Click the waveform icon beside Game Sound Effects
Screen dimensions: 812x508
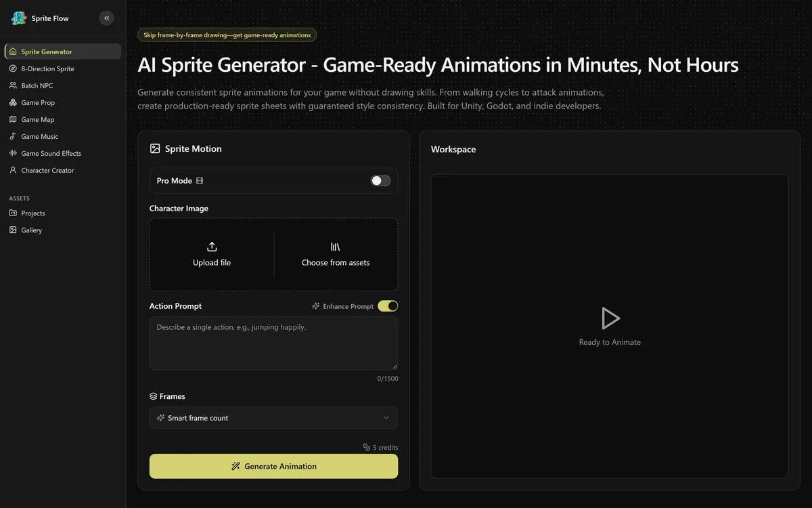[13, 153]
